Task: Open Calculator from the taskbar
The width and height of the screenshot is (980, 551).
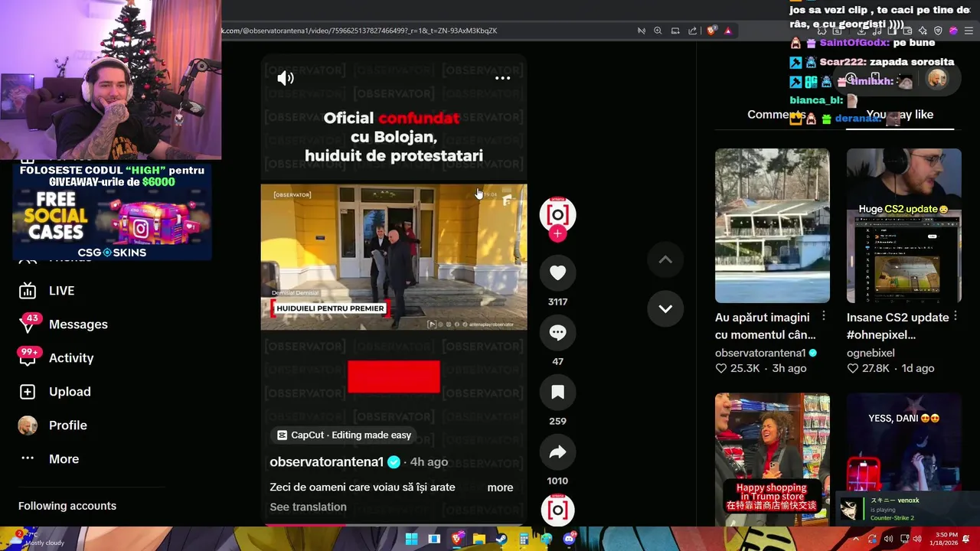Action: [x=524, y=539]
